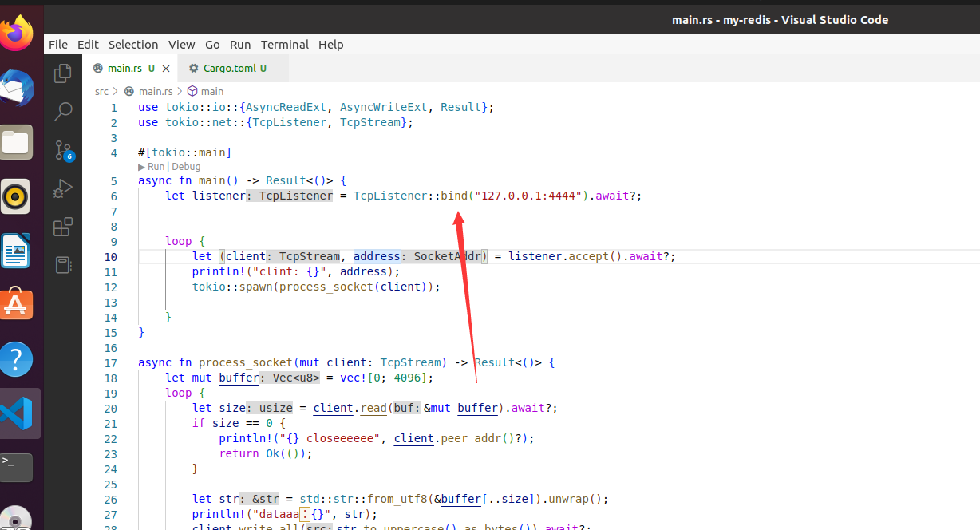Image resolution: width=980 pixels, height=530 pixels.
Task: Click the main.rs breadcrumb segment
Action: [x=156, y=91]
